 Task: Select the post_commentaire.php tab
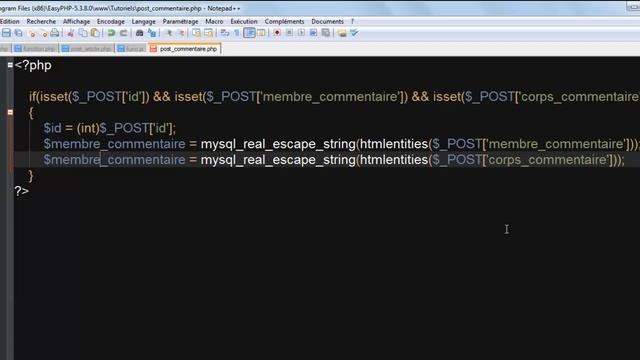click(x=185, y=49)
